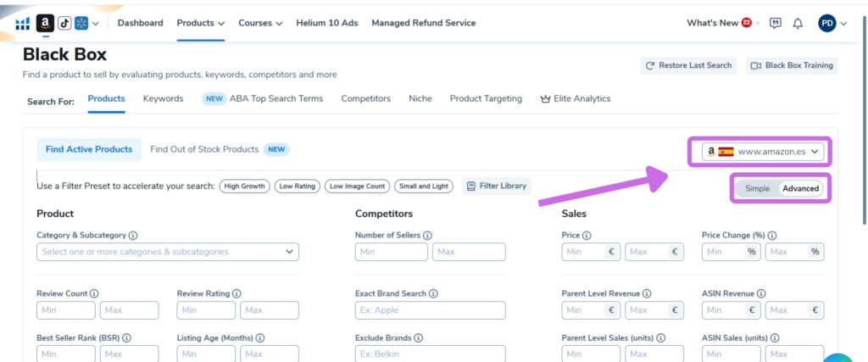Image resolution: width=868 pixels, height=362 pixels.
Task: Switch to the Keywords tab
Action: (x=164, y=98)
